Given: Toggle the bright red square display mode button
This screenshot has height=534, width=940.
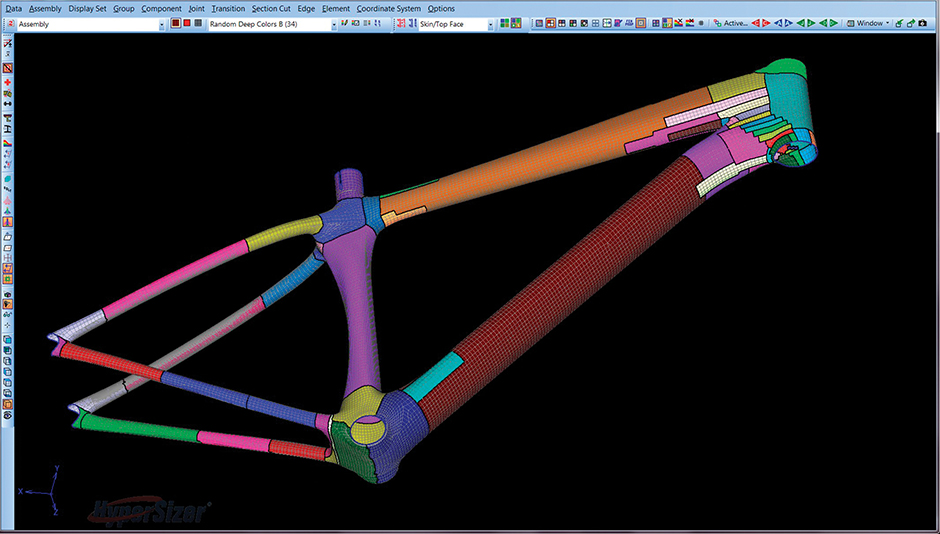Looking at the screenshot, I should (x=186, y=23).
